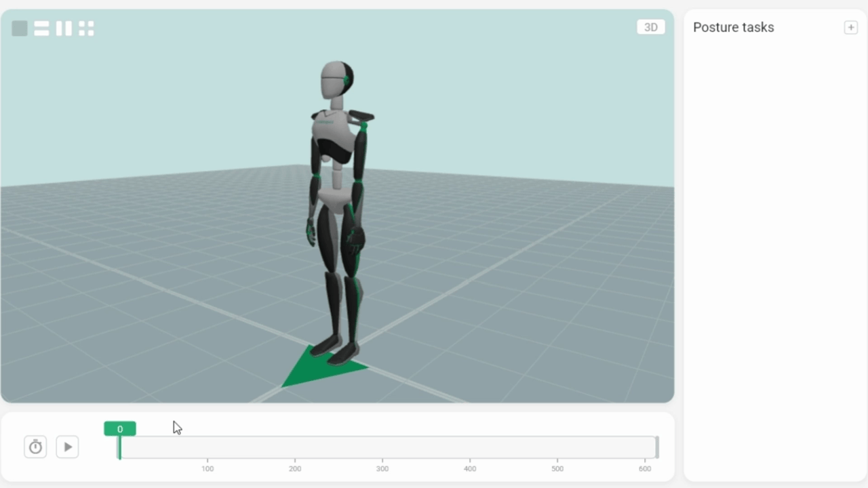This screenshot has height=488, width=868.
Task: Play the mannequin animation
Action: click(67, 447)
